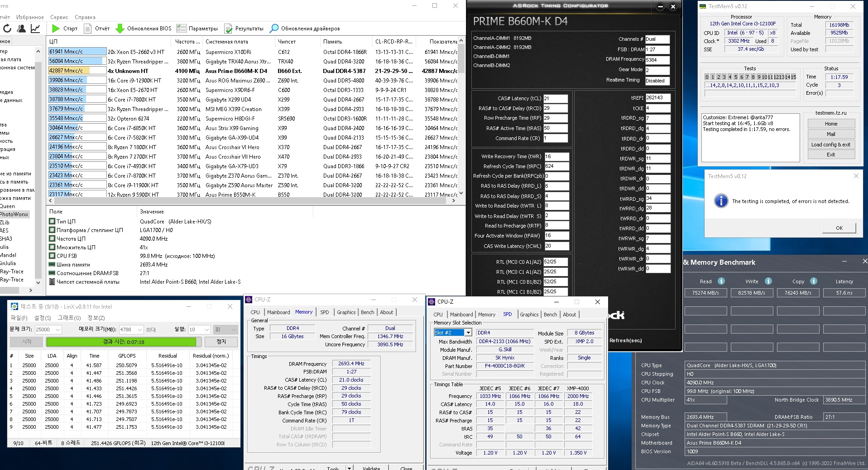868x470 pixels.
Task: Click the GFLOPS column header in LinX
Action: pos(127,356)
